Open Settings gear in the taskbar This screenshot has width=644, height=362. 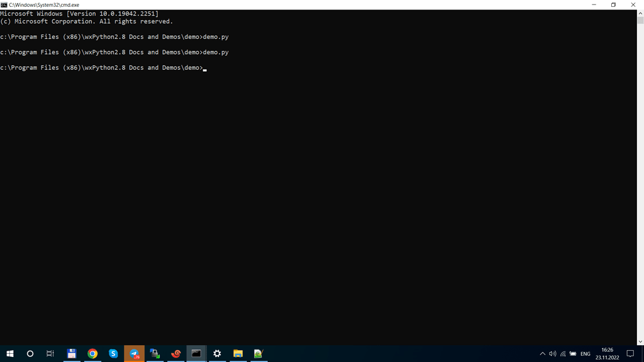coord(217,354)
